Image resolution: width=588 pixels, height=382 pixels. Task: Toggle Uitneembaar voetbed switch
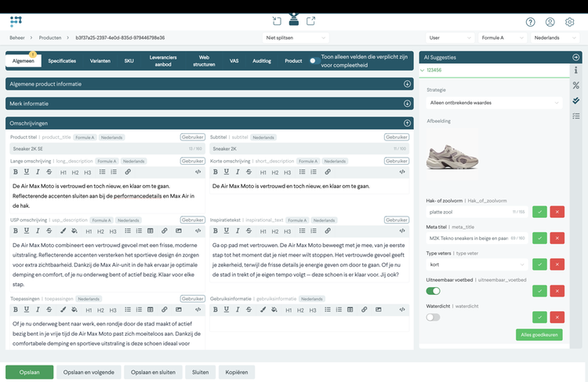(x=433, y=291)
